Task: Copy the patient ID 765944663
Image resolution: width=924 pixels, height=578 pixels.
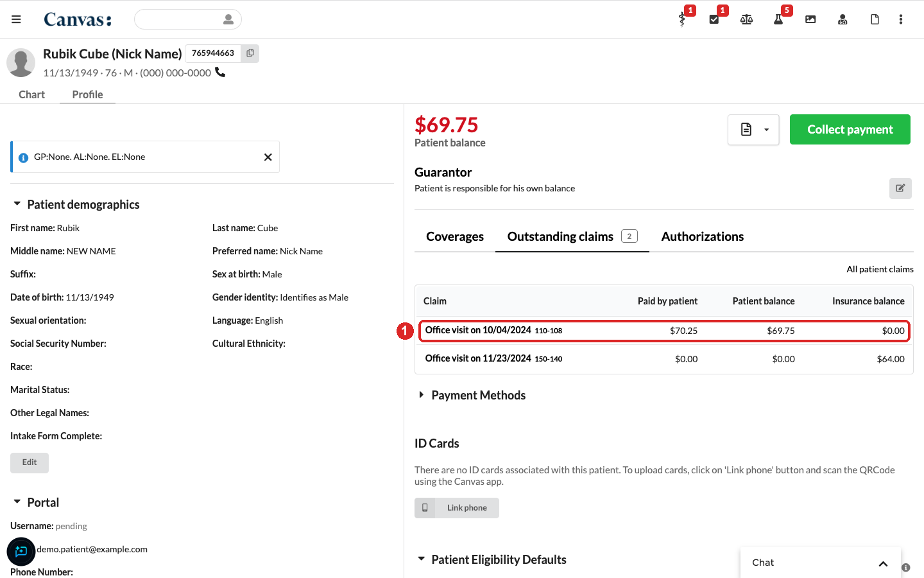Action: 250,53
